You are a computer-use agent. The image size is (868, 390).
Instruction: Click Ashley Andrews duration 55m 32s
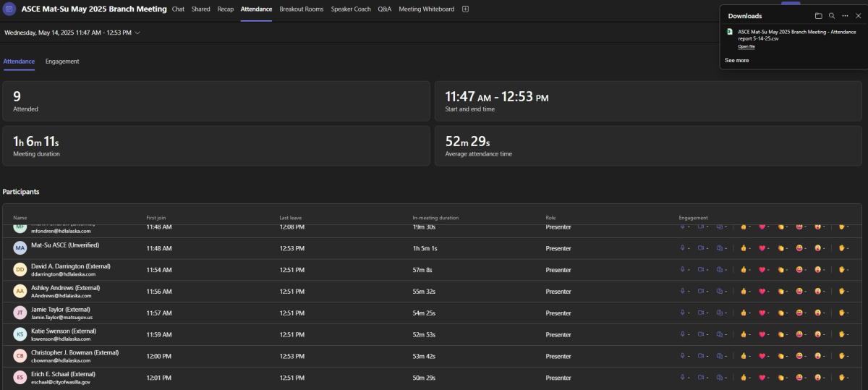point(424,292)
